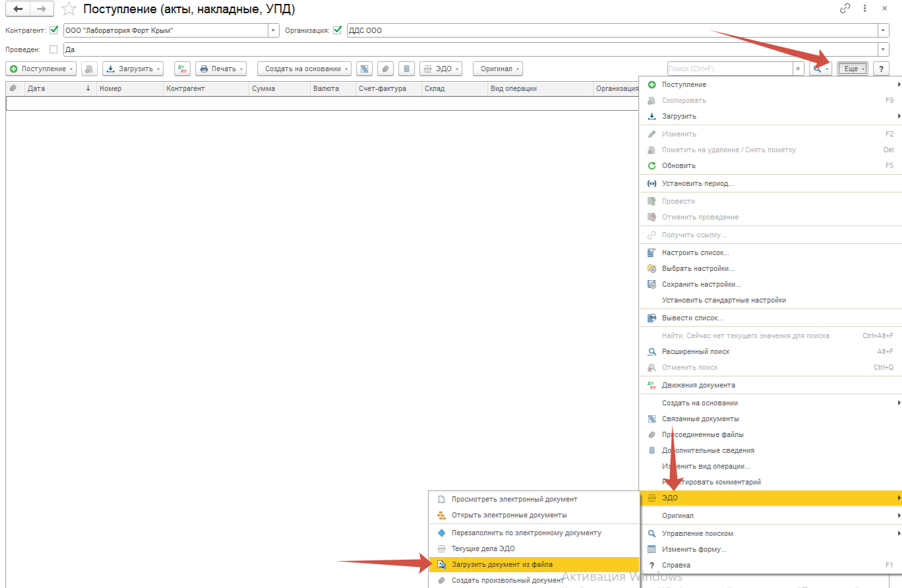Click the back navigation arrow
Screen dimensions: 902x588
[x=18, y=9]
